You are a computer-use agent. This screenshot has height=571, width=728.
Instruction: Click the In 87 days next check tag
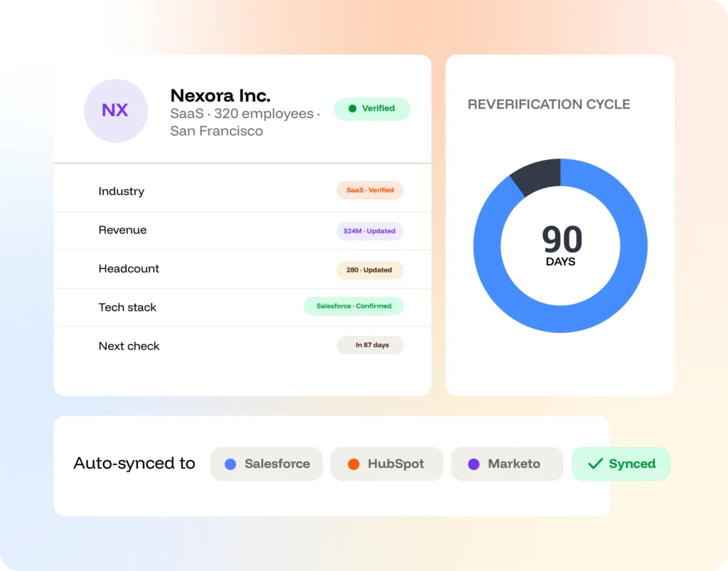coord(370,345)
